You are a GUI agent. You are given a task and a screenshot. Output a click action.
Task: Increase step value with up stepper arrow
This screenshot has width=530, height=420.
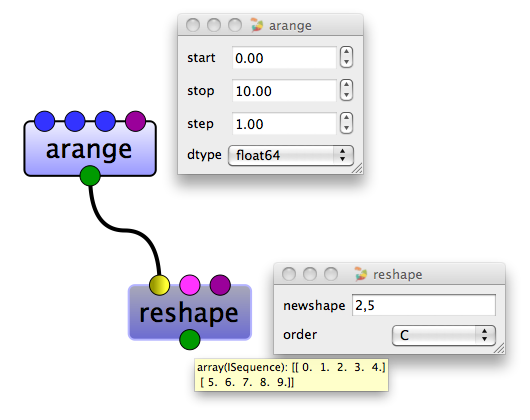coord(346,118)
